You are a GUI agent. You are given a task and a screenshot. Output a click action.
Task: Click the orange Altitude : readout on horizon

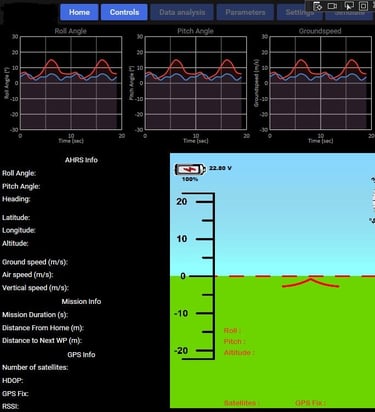239,352
